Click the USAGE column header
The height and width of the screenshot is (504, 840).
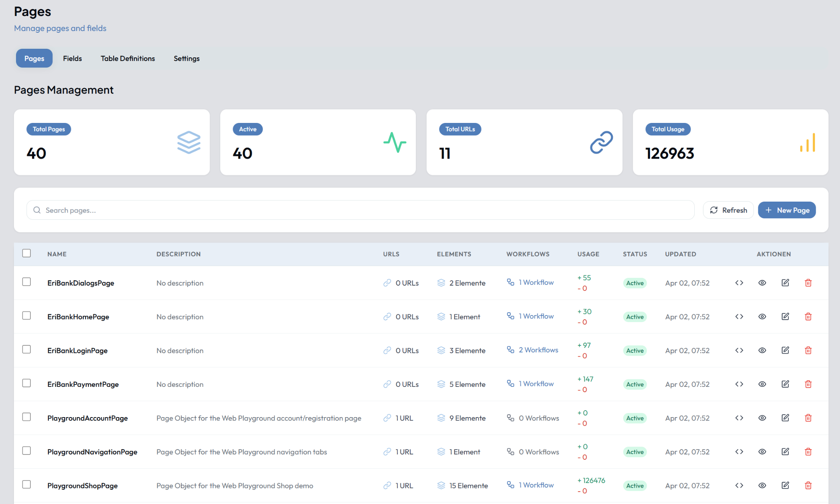click(588, 254)
